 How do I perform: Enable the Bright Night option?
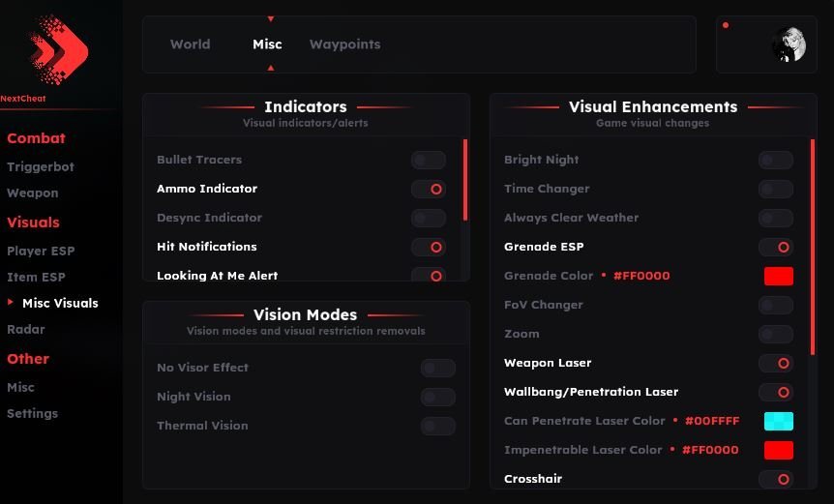coord(775,161)
